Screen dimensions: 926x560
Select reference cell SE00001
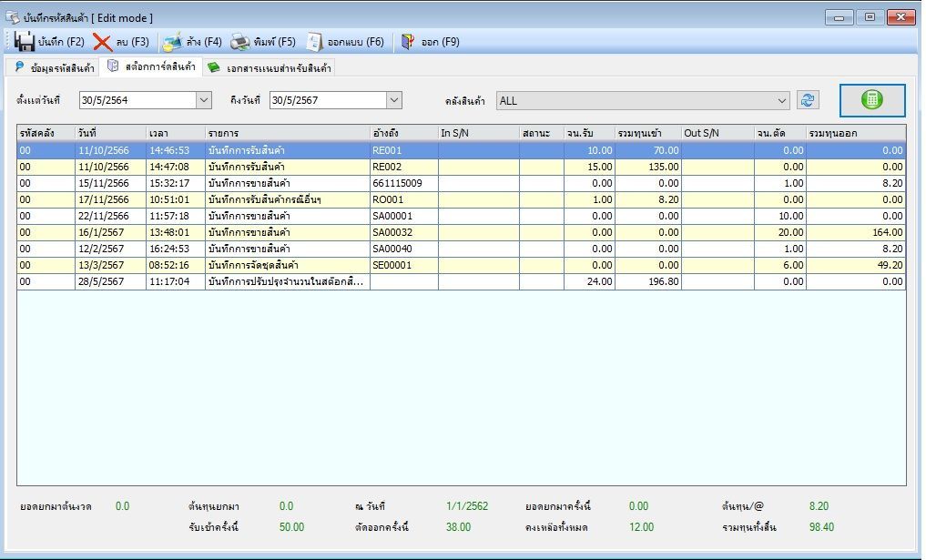point(404,265)
